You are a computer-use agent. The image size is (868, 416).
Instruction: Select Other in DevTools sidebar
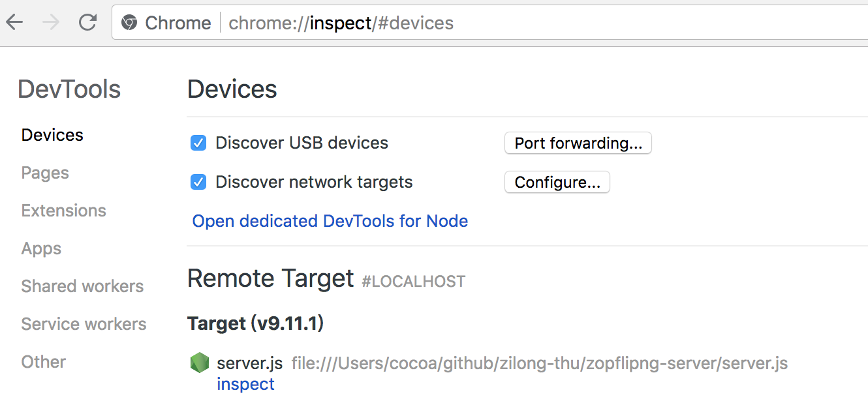click(x=44, y=362)
